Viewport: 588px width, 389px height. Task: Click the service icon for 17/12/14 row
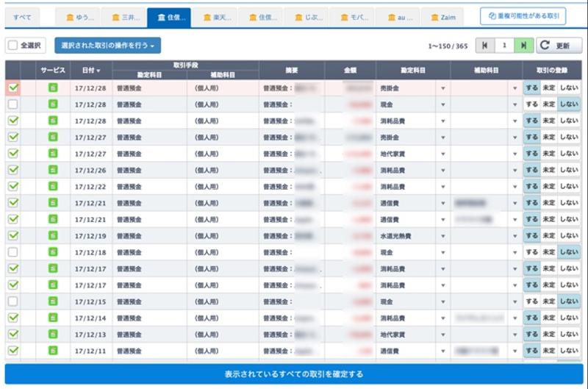point(53,318)
